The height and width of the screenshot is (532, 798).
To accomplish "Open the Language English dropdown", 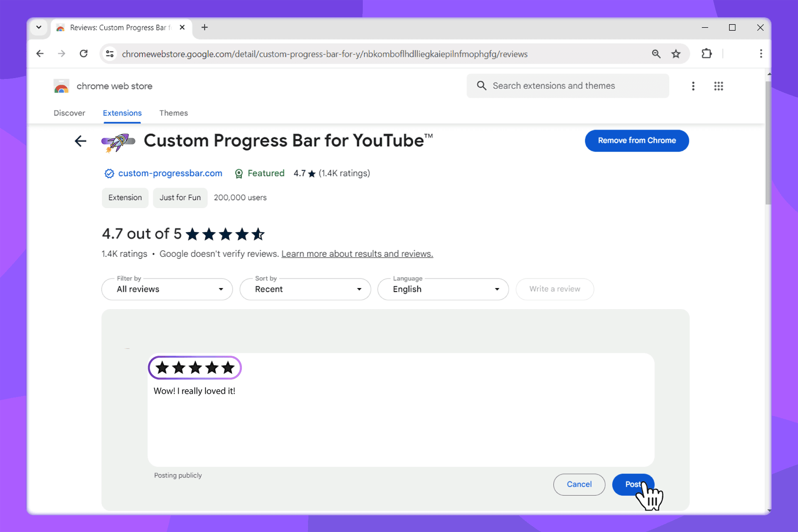I will pos(443,289).
